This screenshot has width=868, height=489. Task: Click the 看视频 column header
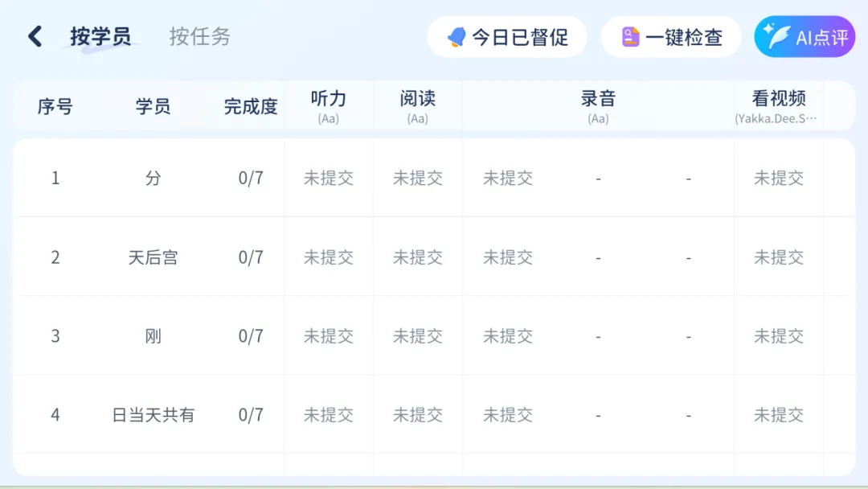click(x=778, y=100)
